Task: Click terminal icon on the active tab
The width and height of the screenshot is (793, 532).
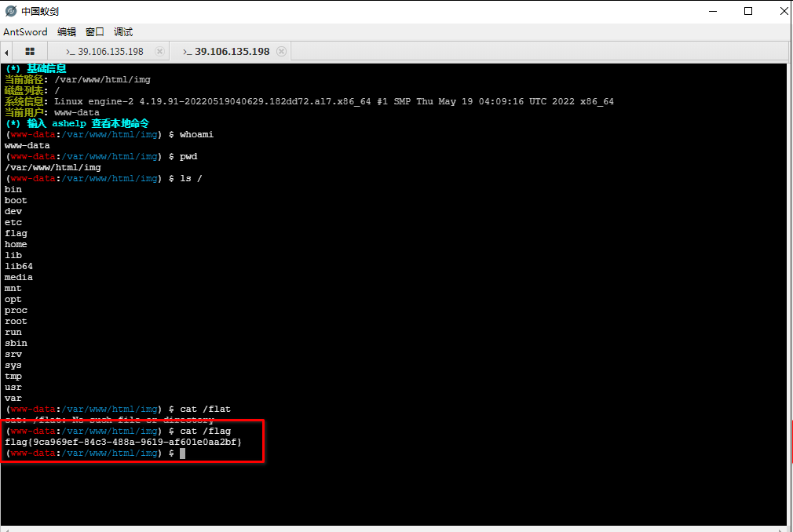Action: pos(186,52)
